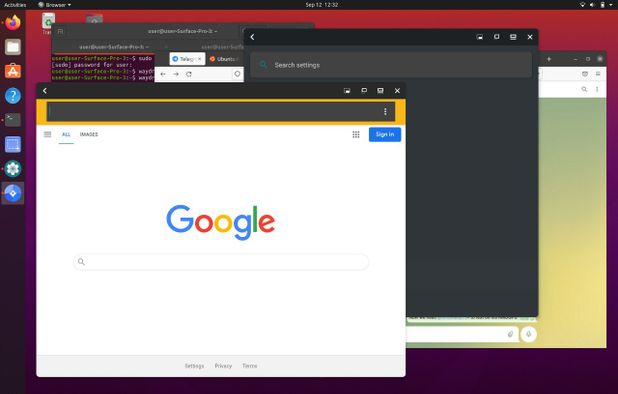Switch to the IMAGES tab on Google
Screen dimensions: 618x394
pos(89,134)
